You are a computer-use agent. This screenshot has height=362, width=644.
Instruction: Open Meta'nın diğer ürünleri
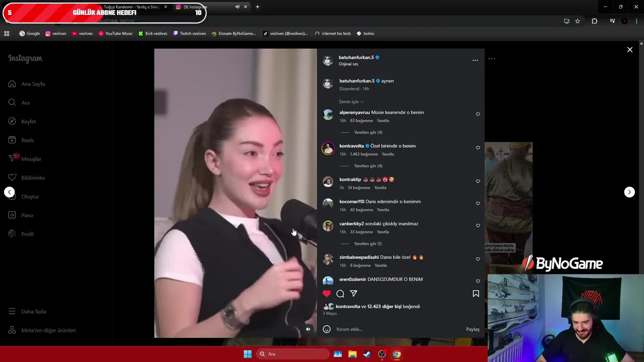pyautogui.click(x=42, y=330)
